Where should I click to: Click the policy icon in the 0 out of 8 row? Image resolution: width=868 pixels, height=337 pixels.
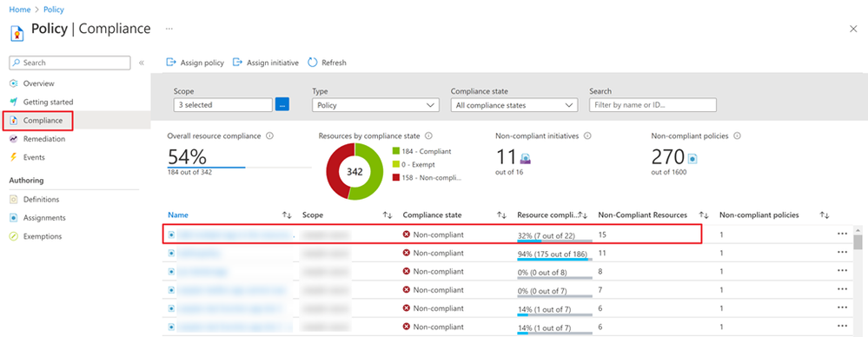[172, 272]
